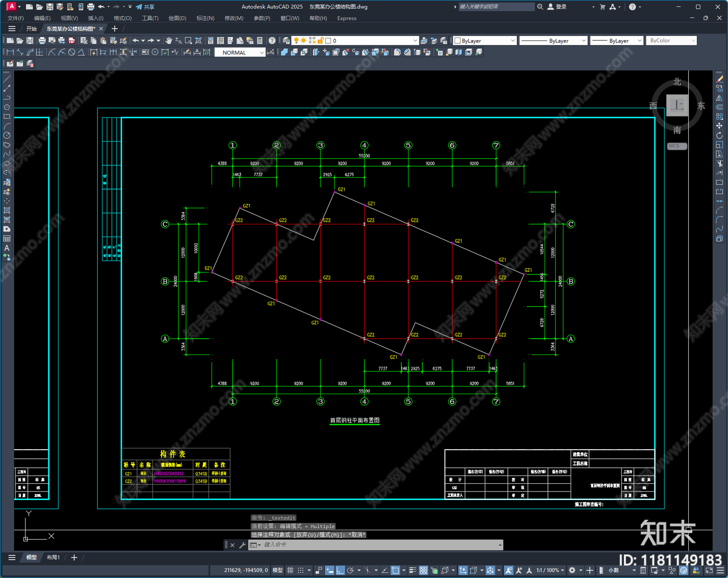The height and width of the screenshot is (578, 728).
Task: Toggle the grid display in status bar
Action: 290,570
